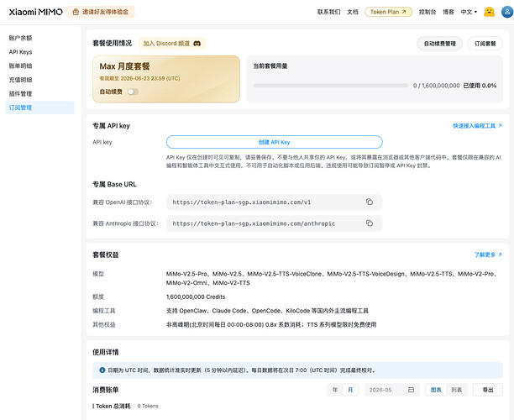
Task: Click the 0 Tokens total consumption value
Action: click(148, 406)
